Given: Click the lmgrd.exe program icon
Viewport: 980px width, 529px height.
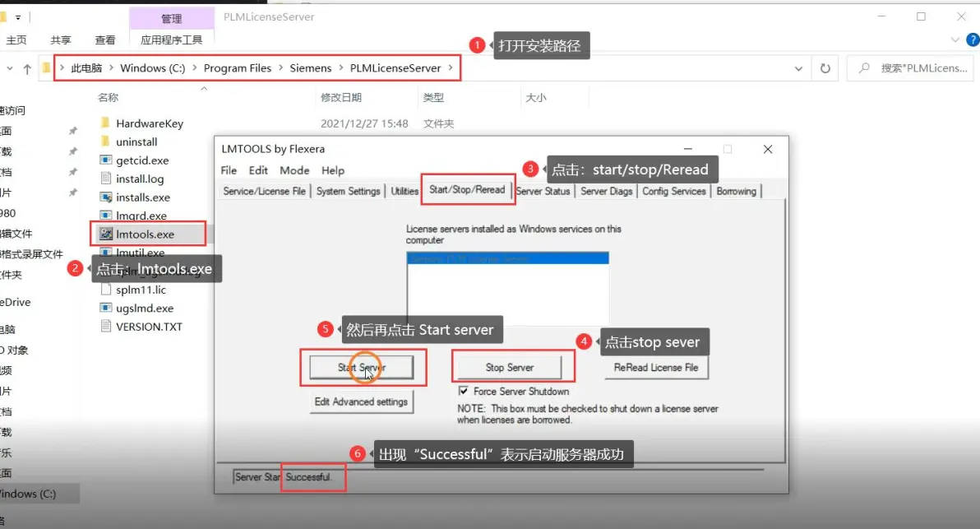Looking at the screenshot, I should pyautogui.click(x=105, y=215).
